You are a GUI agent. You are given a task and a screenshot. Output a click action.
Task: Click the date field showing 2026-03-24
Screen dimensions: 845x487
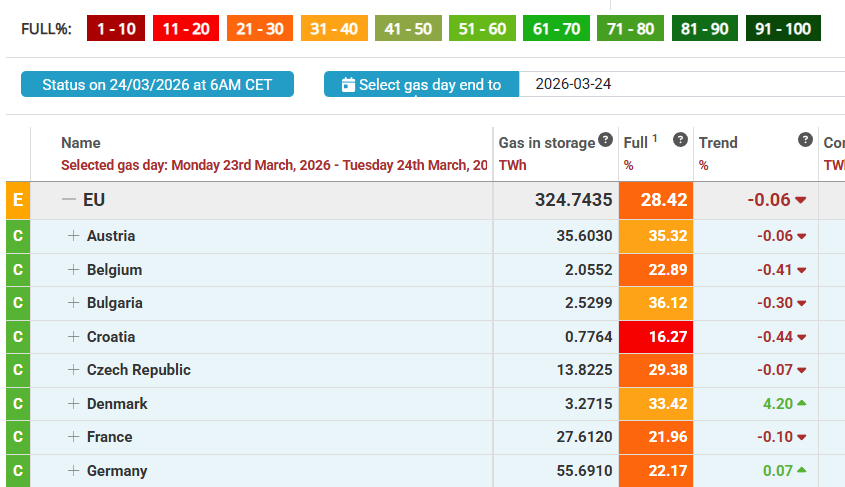point(682,84)
